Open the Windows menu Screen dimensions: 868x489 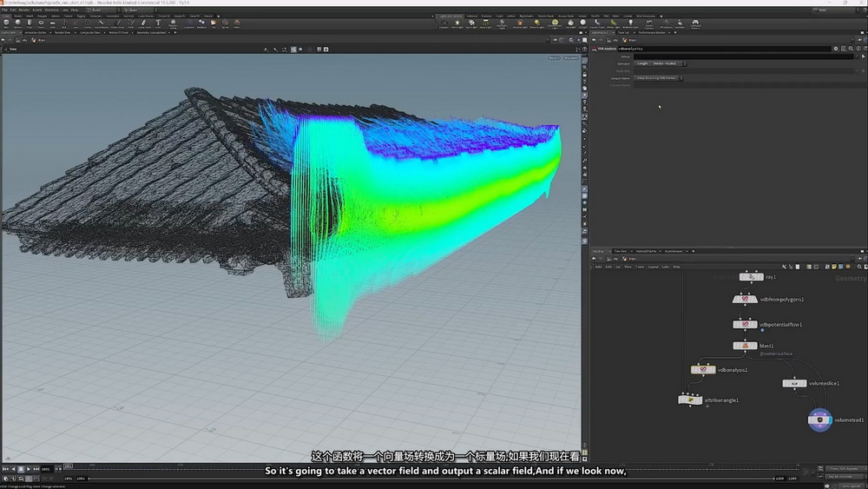(51, 10)
